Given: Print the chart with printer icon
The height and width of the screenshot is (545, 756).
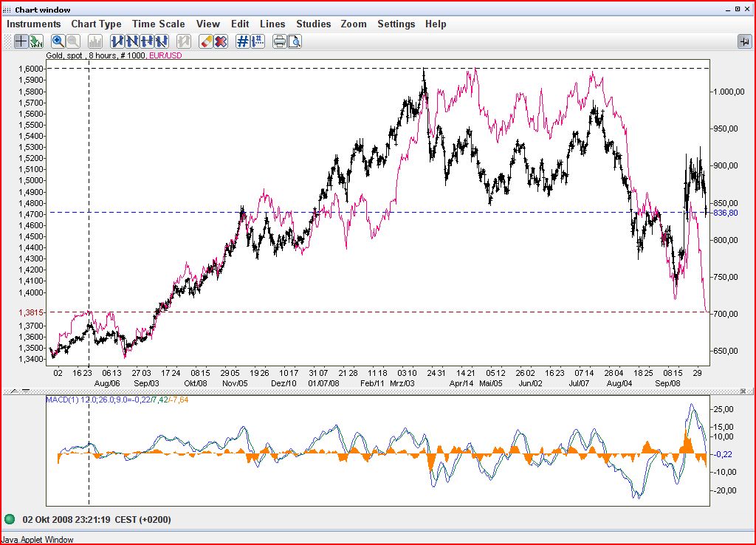Looking at the screenshot, I should 279,41.
